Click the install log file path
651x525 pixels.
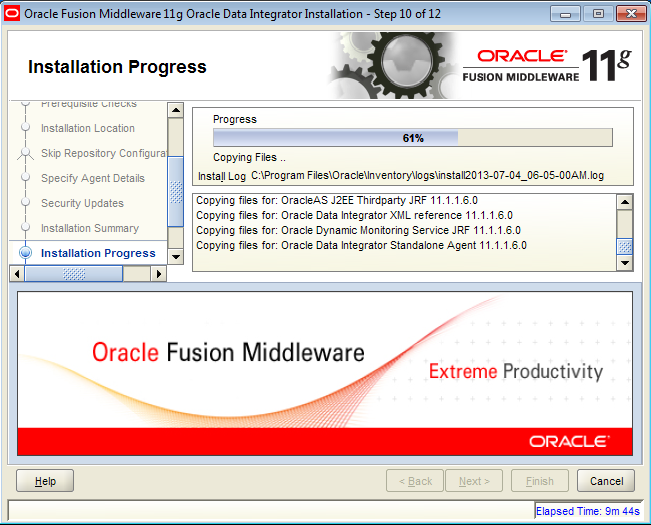427,176
